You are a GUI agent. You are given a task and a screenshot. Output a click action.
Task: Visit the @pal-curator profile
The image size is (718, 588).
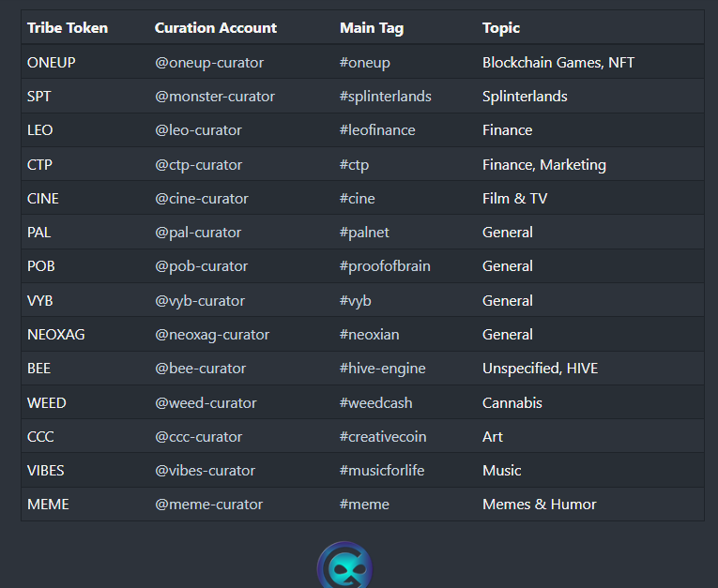coord(198,233)
